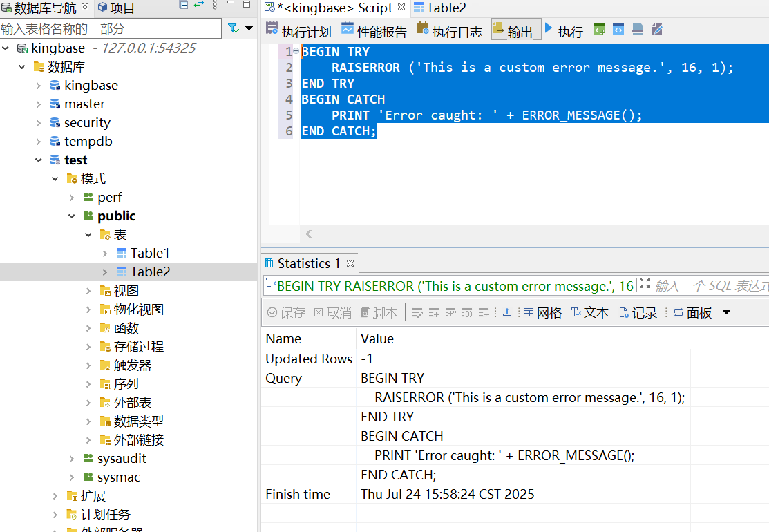This screenshot has width=769, height=532.
Task: Close the Statistics 1 results tab
Action: [350, 263]
